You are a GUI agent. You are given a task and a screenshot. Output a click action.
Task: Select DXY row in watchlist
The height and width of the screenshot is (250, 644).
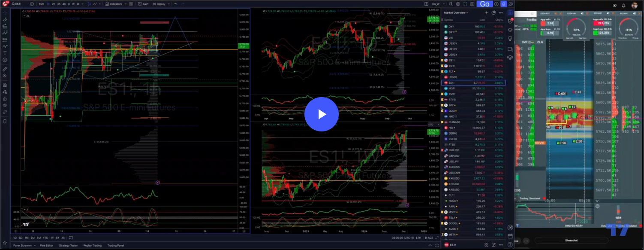coord(473,26)
